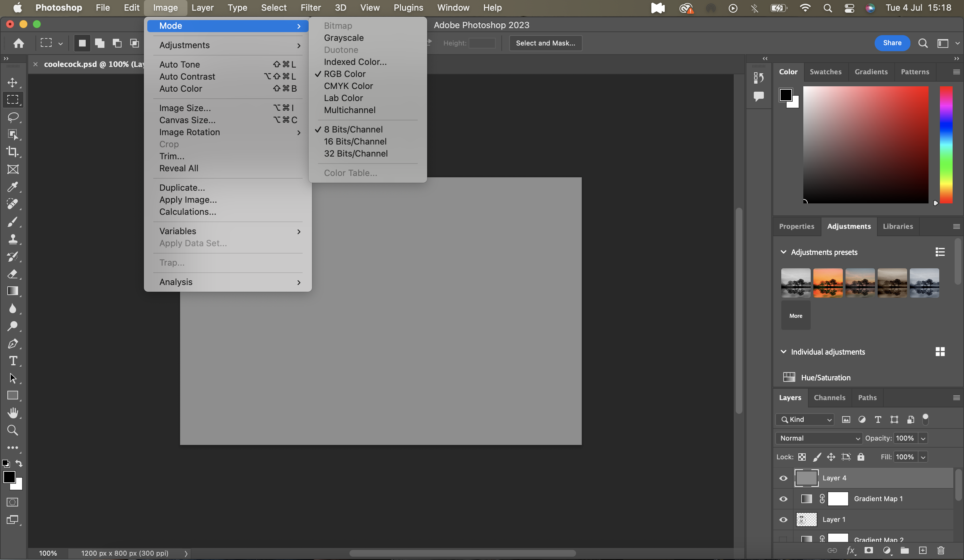Viewport: 964px width, 560px height.
Task: Click the Select and Mask button
Action: [545, 43]
